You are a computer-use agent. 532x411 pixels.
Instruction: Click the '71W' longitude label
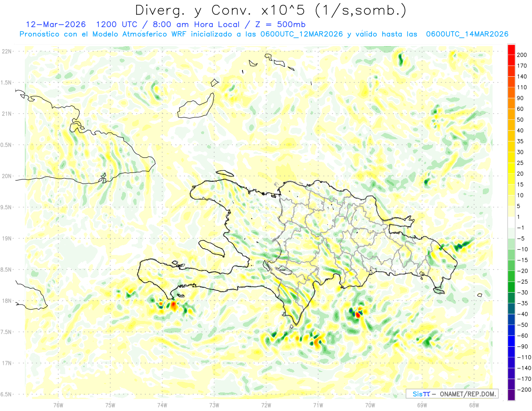pyautogui.click(x=318, y=404)
